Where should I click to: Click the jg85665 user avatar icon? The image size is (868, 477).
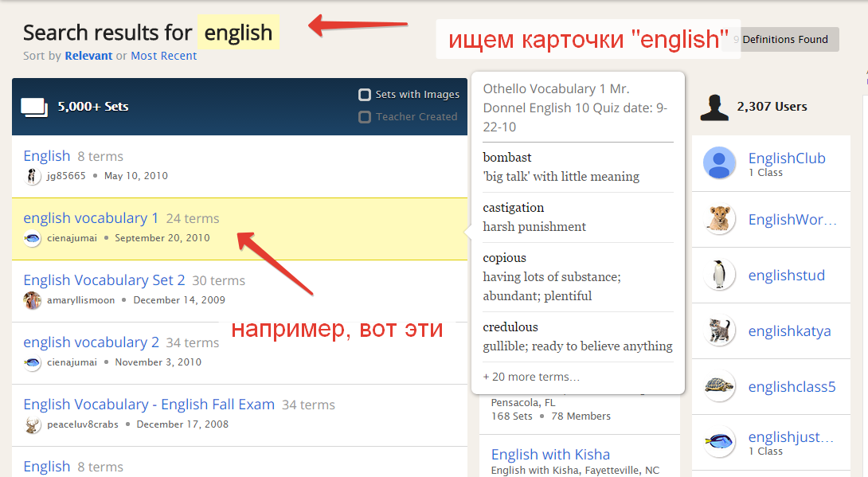(33, 176)
